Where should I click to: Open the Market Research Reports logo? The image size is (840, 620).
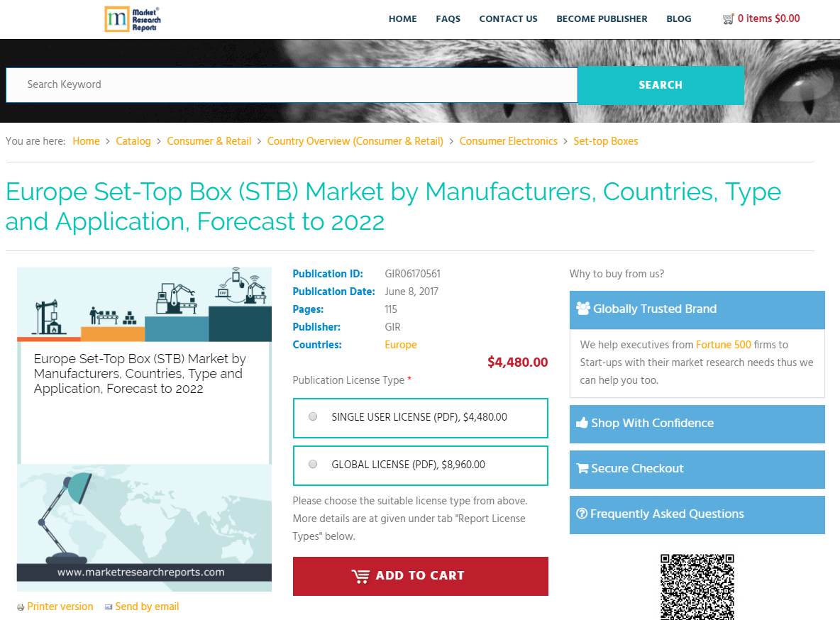(x=133, y=19)
